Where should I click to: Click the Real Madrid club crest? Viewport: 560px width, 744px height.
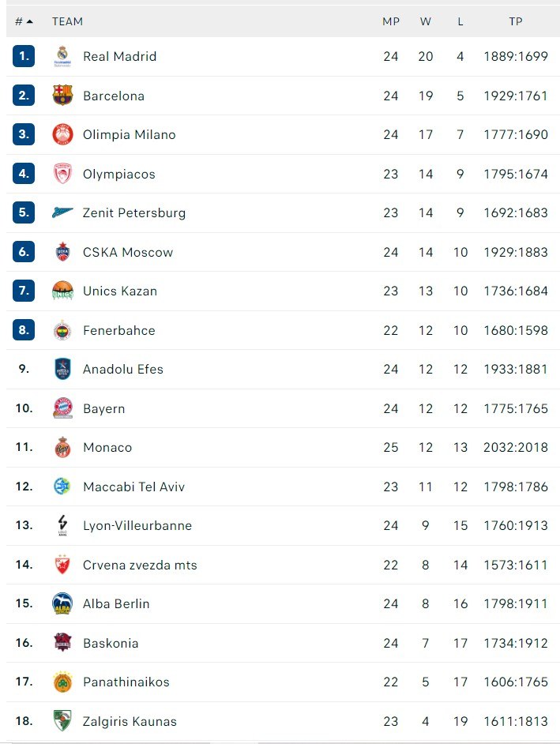(62, 56)
